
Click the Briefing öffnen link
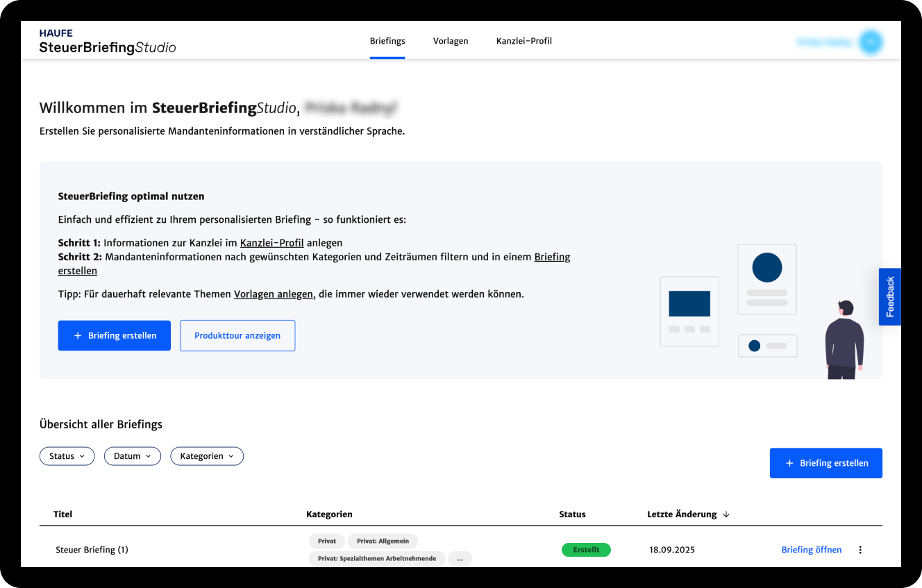812,550
